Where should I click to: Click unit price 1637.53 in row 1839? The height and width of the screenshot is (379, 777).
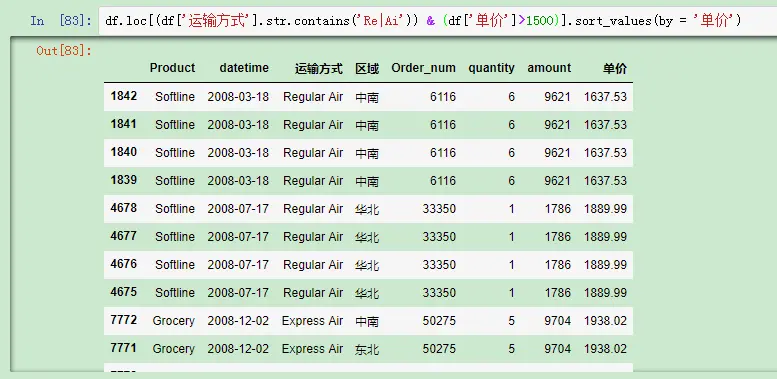(x=606, y=181)
